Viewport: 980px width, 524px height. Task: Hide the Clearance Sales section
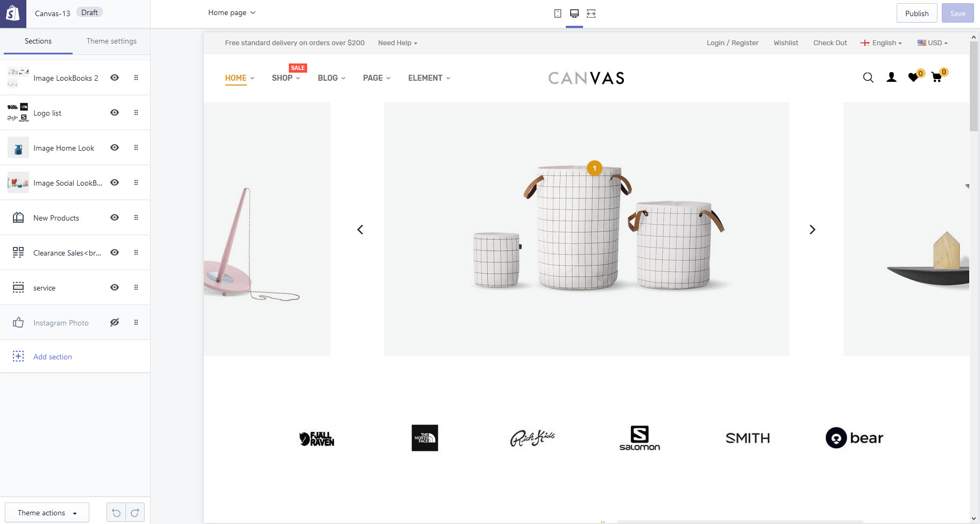point(115,252)
